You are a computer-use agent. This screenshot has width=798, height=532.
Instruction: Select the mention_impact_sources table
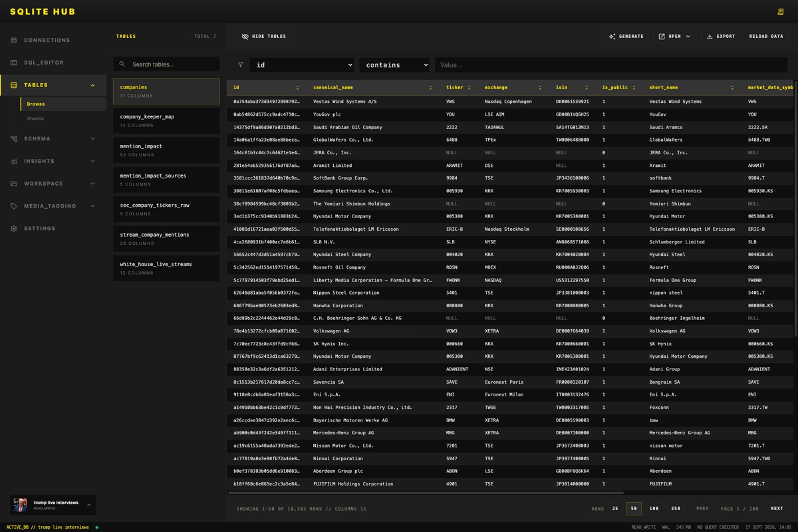point(166,180)
